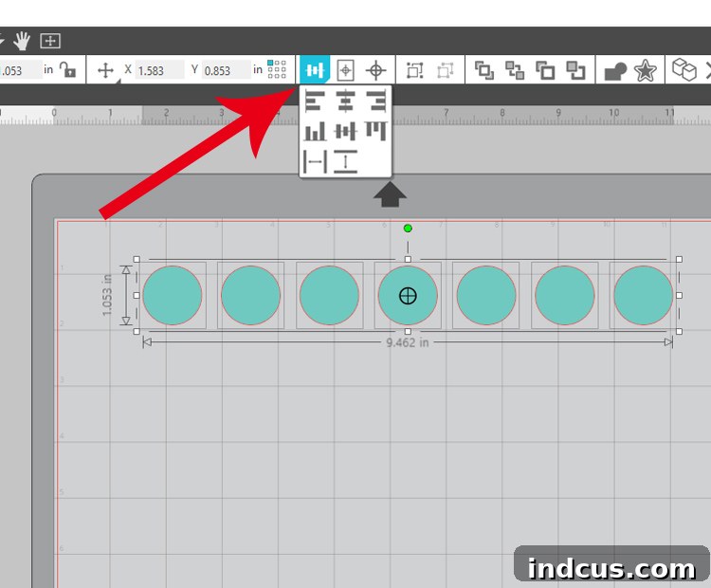Screen dimensions: 711x588
Task: Click the top-left selection handle
Action: 137,259
